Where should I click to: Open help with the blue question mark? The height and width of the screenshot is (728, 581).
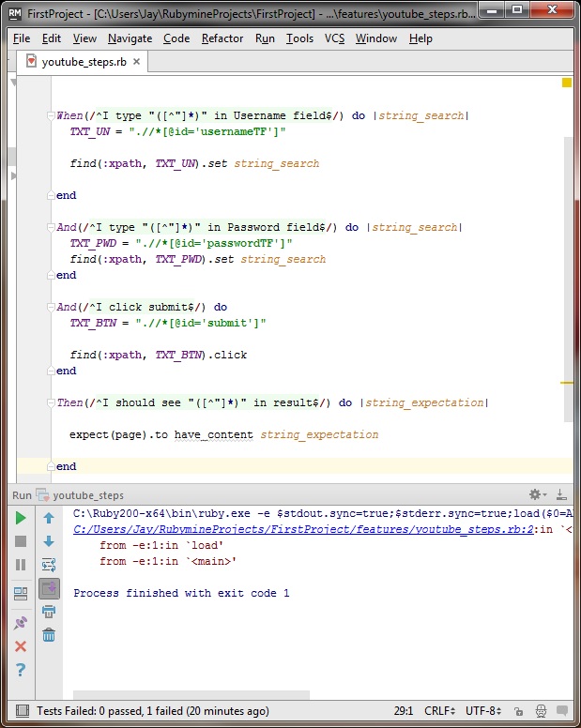[x=21, y=670]
